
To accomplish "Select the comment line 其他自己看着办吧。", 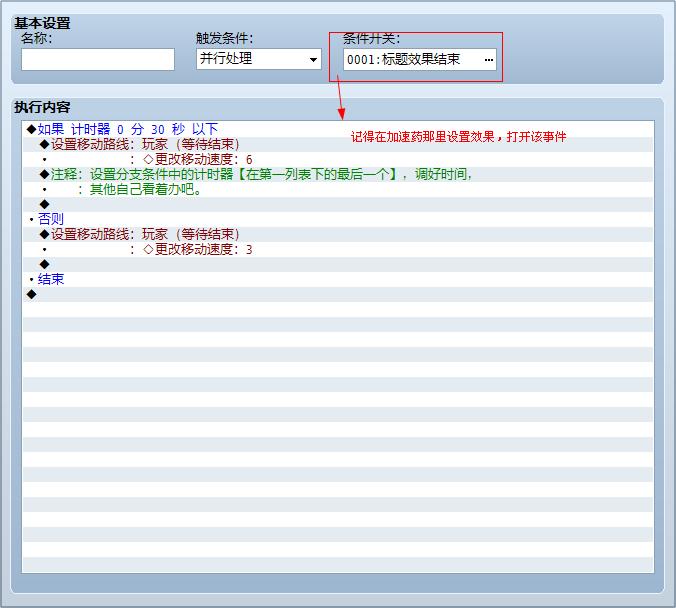I will (338, 189).
